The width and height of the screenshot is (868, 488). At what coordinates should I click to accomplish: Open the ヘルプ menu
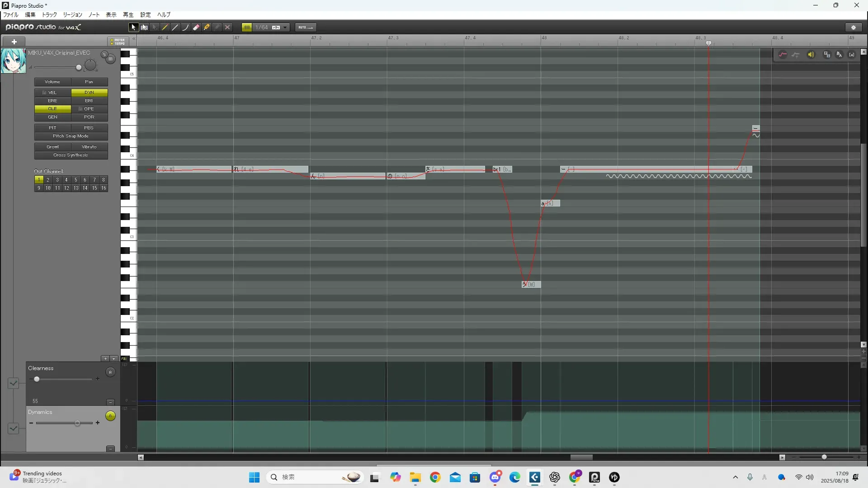coord(164,15)
